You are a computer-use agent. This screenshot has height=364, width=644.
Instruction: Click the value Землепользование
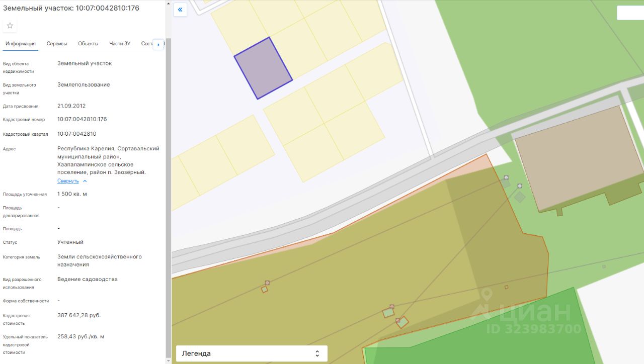coord(84,85)
